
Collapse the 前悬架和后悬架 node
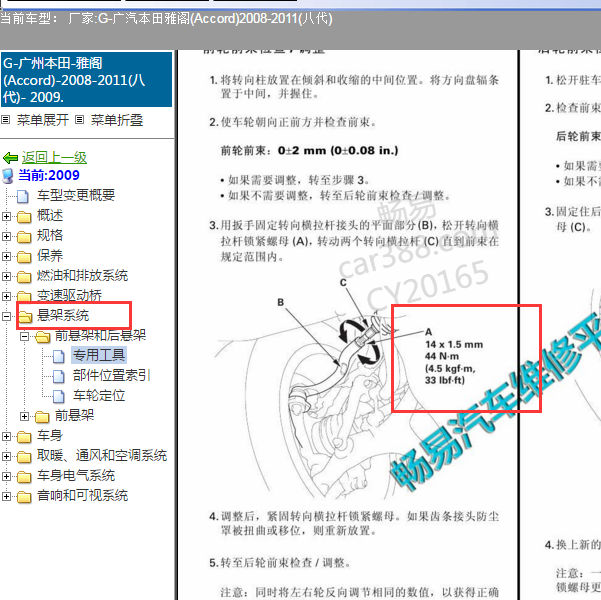click(25, 336)
